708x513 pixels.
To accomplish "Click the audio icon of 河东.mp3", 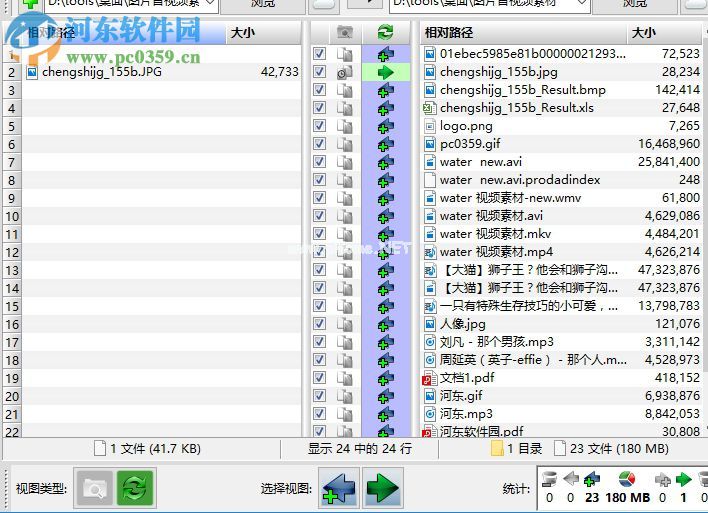I will pos(430,414).
